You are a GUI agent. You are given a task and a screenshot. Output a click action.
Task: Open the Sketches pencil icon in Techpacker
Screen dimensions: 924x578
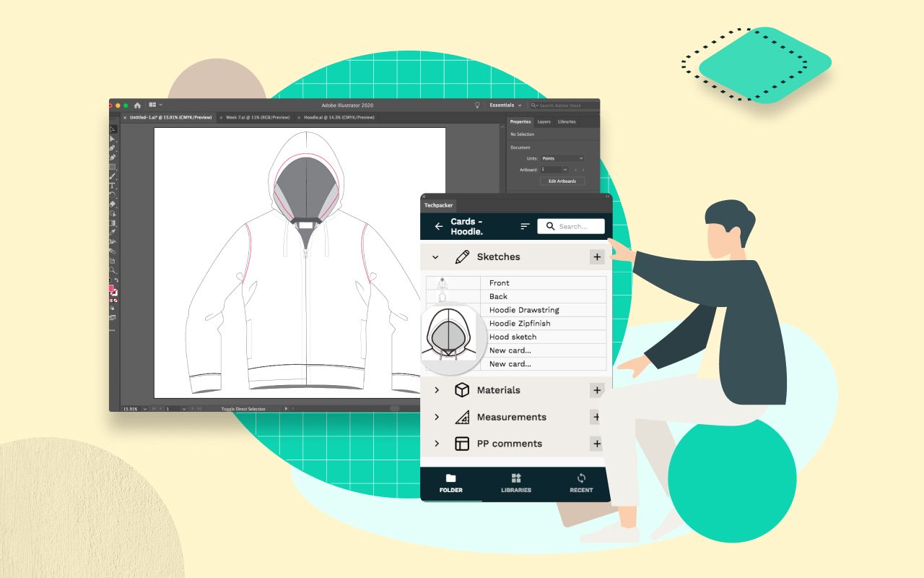click(462, 256)
